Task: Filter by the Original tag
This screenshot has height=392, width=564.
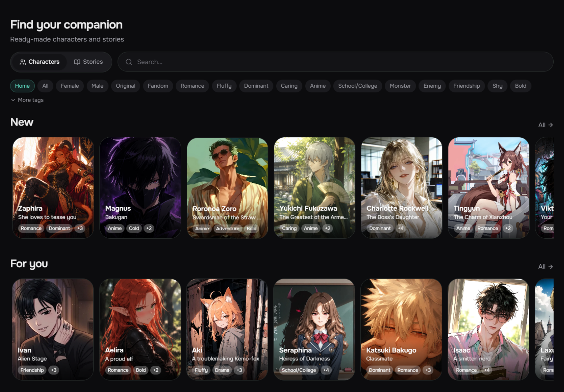Action: [x=126, y=86]
